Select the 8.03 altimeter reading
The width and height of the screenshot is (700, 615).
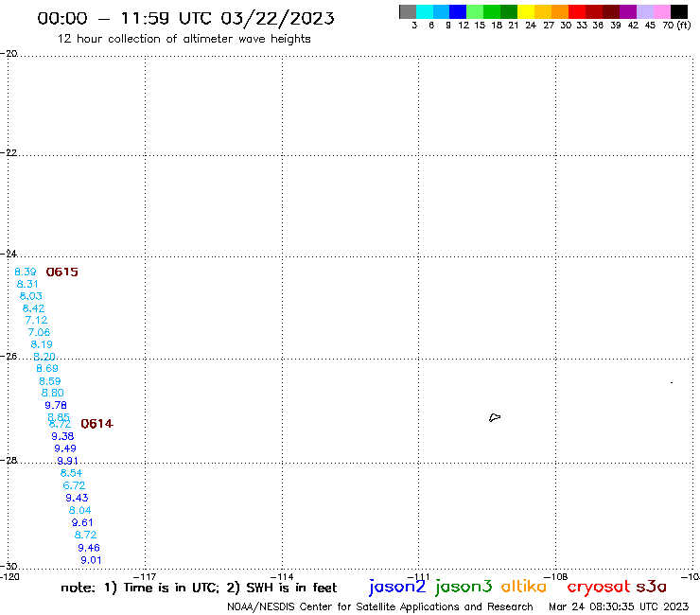[x=31, y=296]
